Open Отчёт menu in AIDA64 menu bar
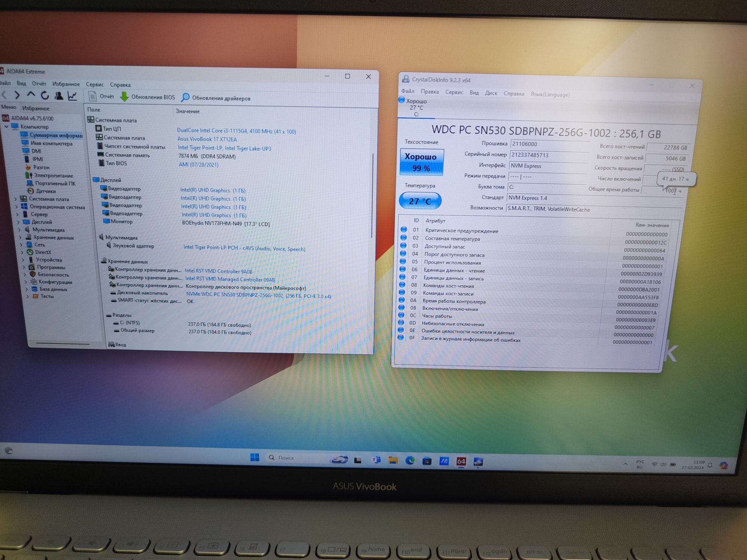This screenshot has width=747, height=560. 39,84
